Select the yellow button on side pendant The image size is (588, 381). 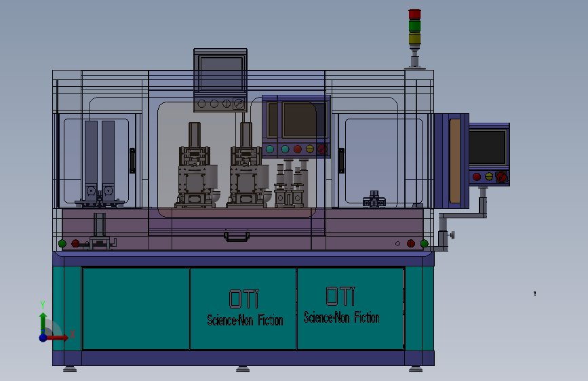pyautogui.click(x=489, y=176)
